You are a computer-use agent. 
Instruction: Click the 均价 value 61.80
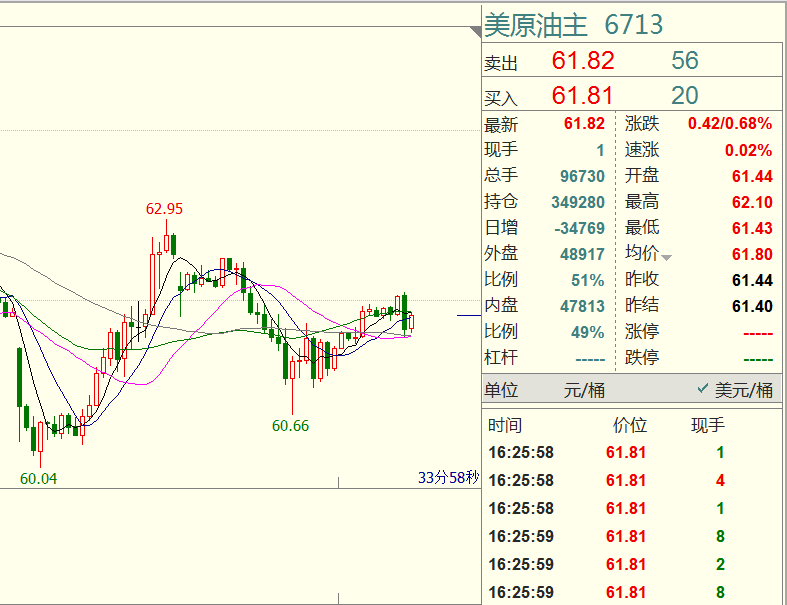pos(752,255)
